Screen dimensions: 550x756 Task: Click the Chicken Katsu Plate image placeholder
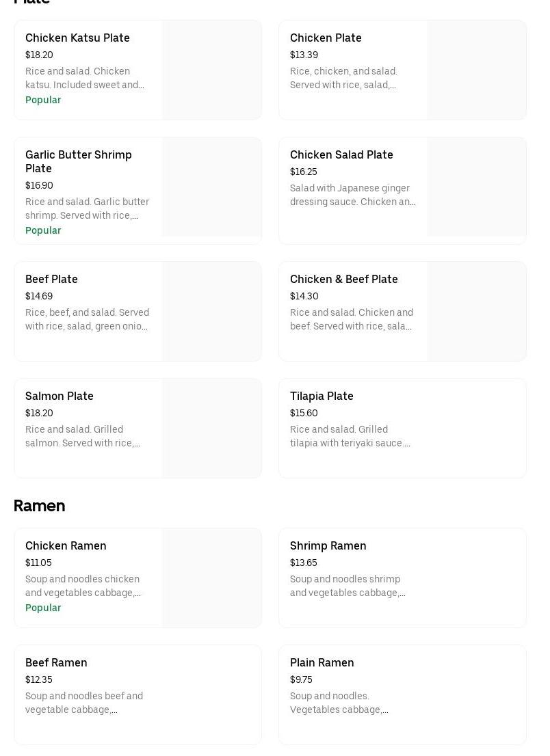pos(211,70)
